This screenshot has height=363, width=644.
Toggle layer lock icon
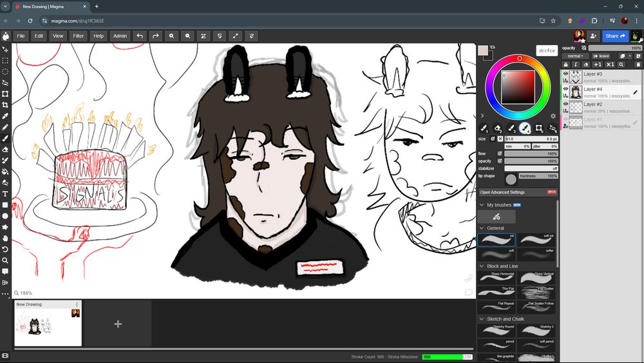coord(566,64)
